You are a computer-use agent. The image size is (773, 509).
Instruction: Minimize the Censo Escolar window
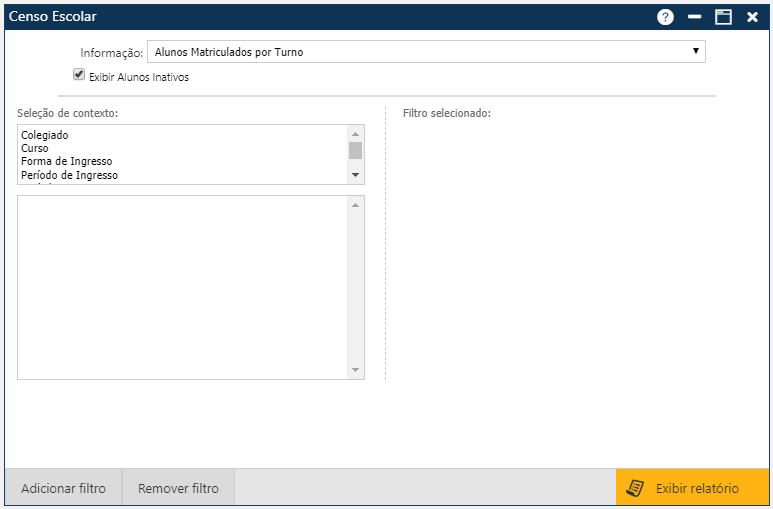[695, 17]
